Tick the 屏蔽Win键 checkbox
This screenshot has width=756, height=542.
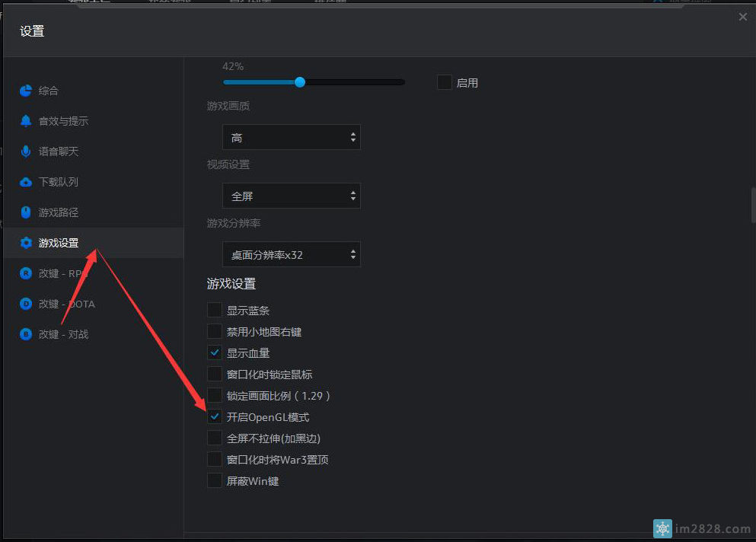coord(215,481)
